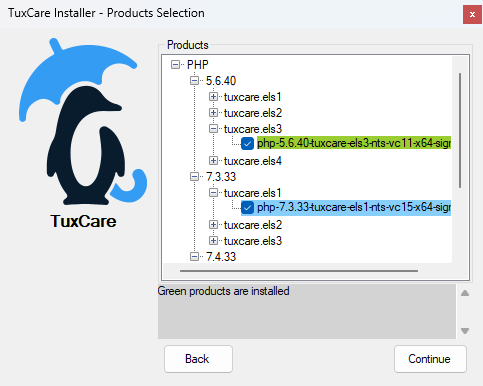Click the vertical scrollbar of products tree
This screenshot has height=386, width=483.
[460, 130]
